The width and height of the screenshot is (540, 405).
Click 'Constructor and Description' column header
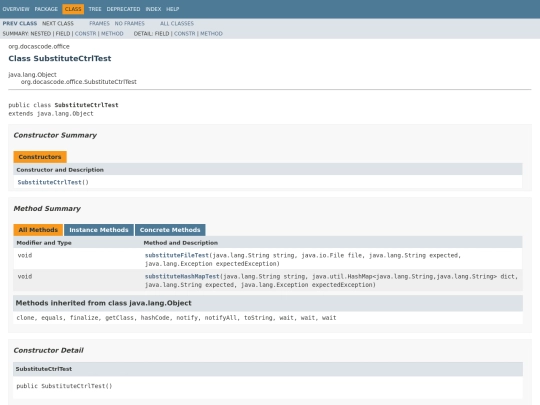pyautogui.click(x=60, y=169)
